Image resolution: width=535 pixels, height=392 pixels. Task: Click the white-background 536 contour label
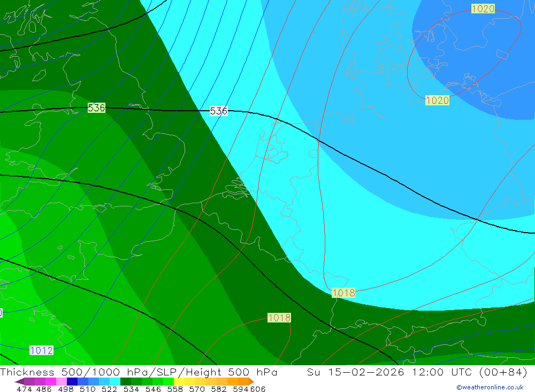pos(218,111)
